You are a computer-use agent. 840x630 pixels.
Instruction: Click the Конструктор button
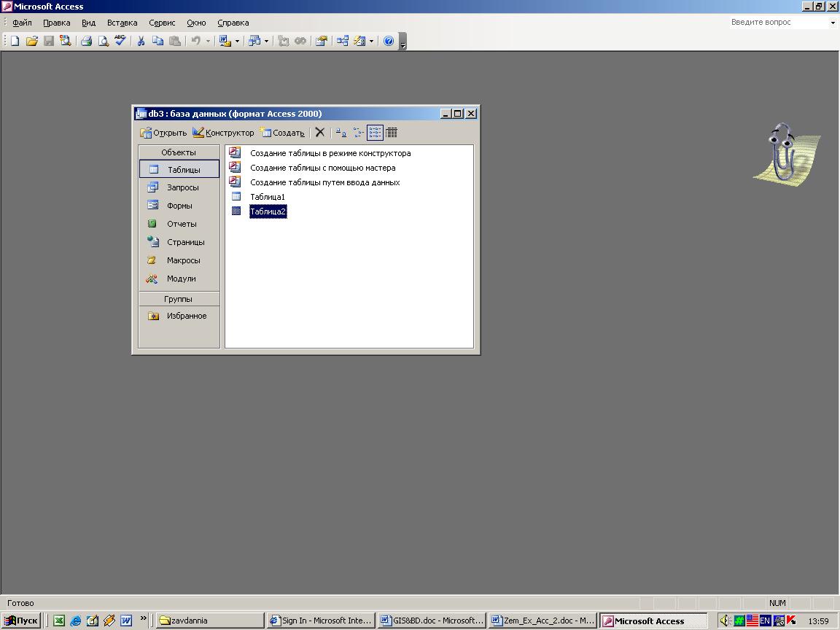click(223, 132)
